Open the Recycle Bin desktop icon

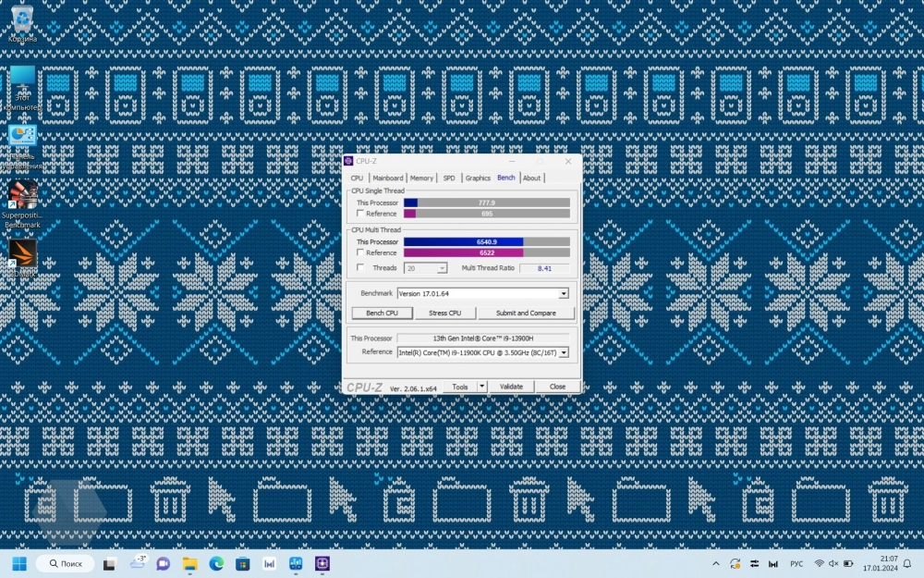[22, 20]
